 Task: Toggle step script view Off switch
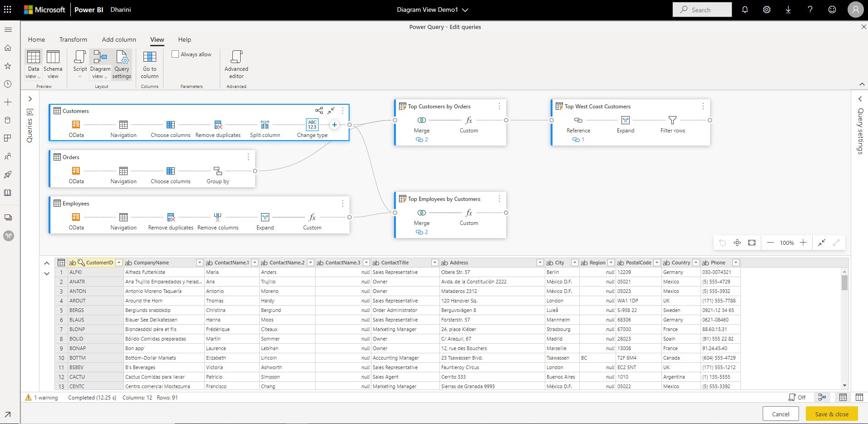797,397
